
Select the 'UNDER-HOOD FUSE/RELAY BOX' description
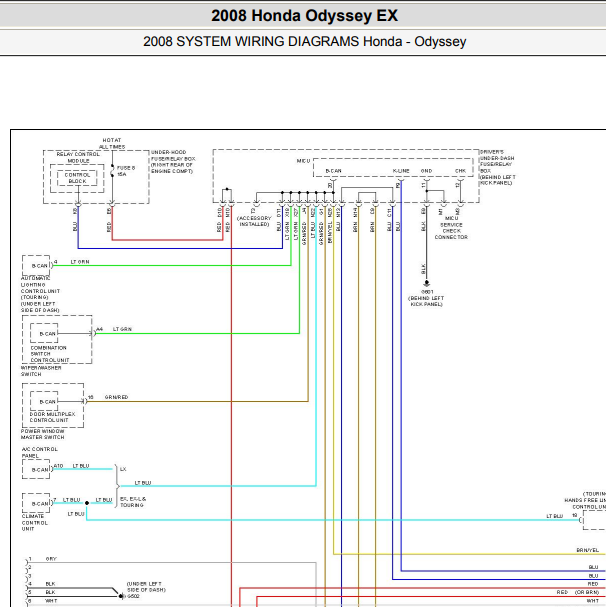tap(173, 161)
